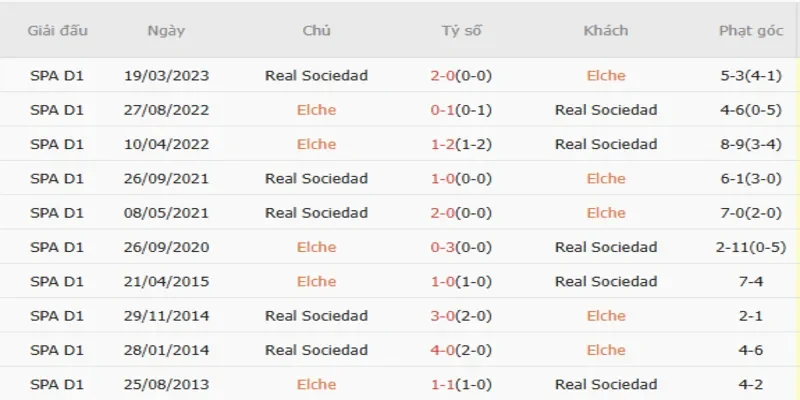Click the 'Tỷ số' column header

461,30
